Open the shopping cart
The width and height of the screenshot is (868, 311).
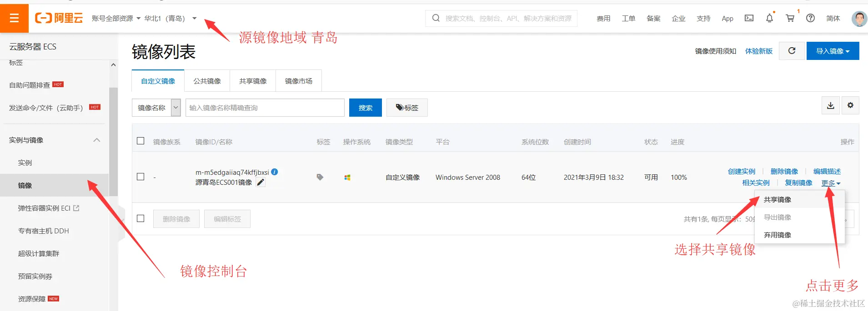790,18
